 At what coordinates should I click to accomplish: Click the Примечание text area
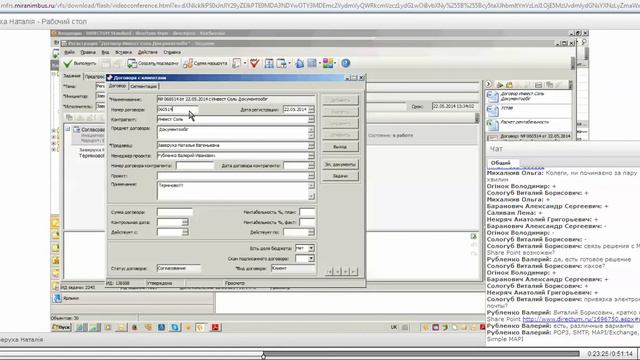click(233, 191)
